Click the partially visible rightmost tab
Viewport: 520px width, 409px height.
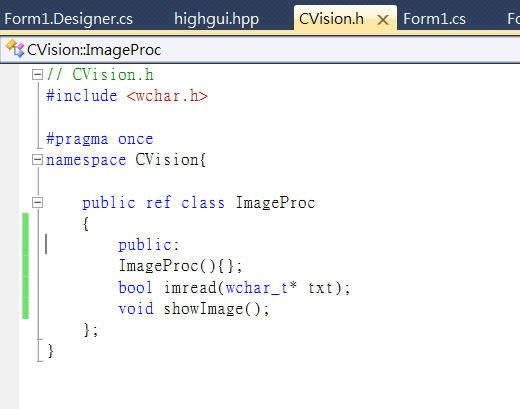513,19
